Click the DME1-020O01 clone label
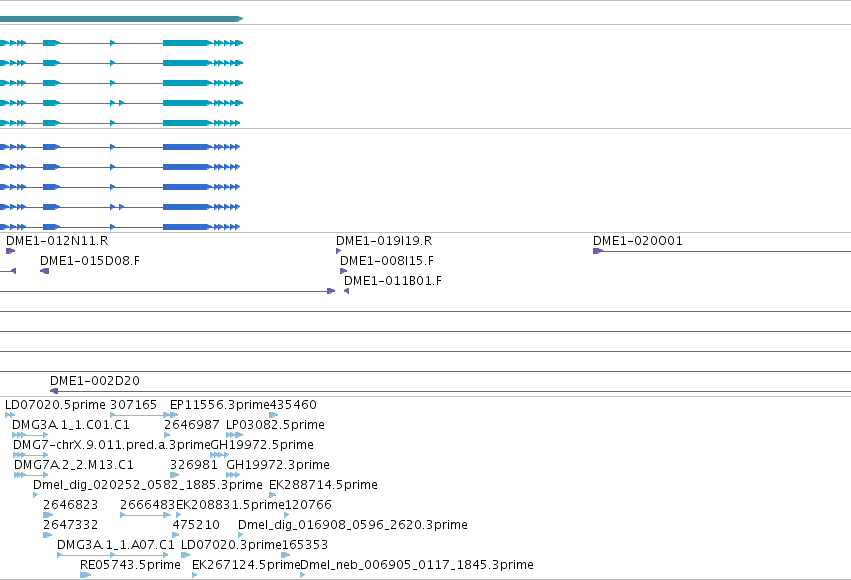Viewport: 851px width, 580px height. [x=638, y=241]
